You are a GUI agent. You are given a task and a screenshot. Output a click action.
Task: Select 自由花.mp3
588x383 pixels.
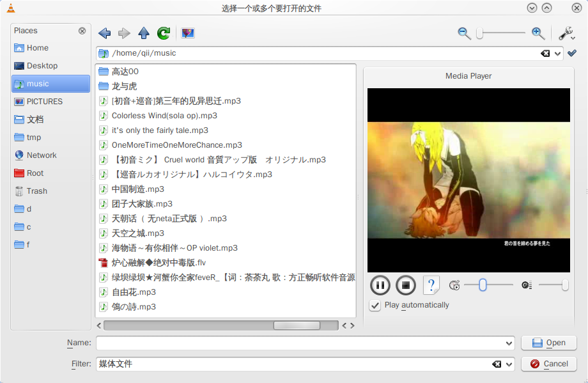coord(127,292)
